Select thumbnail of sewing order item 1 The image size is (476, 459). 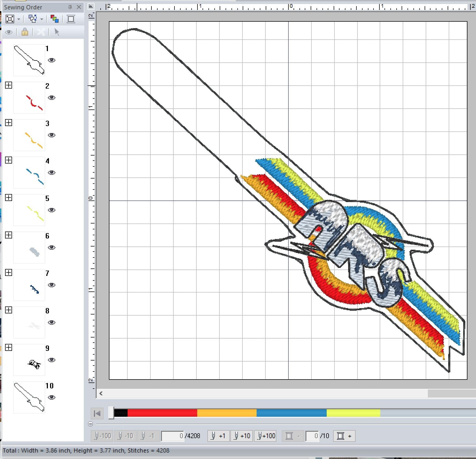29,60
